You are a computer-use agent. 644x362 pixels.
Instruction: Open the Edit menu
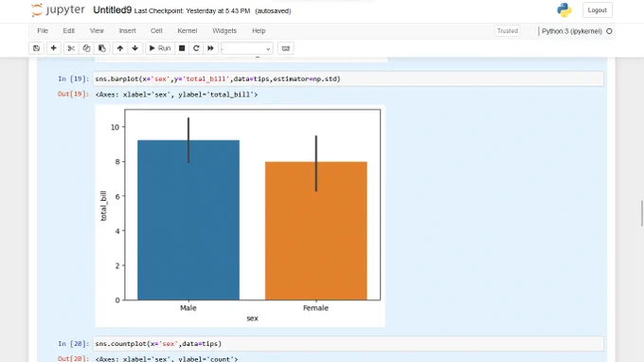[x=68, y=31]
